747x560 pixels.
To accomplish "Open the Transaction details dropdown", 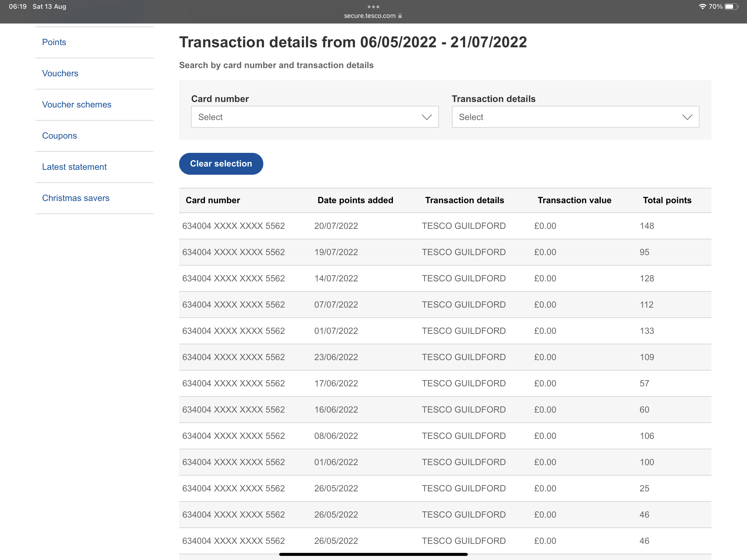I will coord(576,117).
